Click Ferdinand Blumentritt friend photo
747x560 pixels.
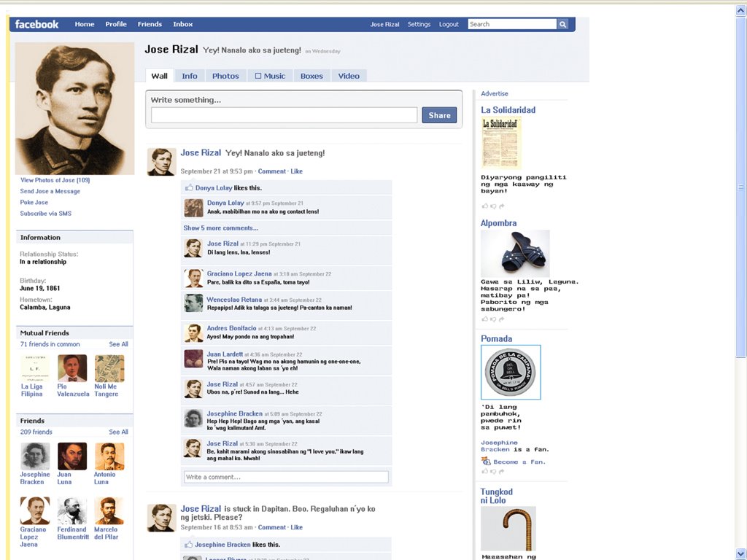[x=72, y=511]
